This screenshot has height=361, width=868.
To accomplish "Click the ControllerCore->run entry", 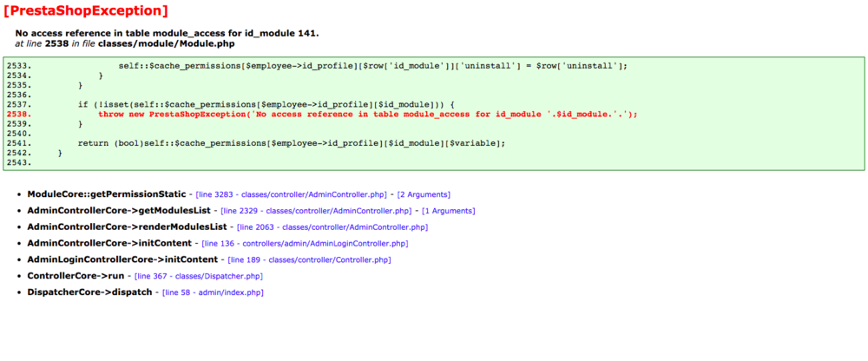I will 76,276.
